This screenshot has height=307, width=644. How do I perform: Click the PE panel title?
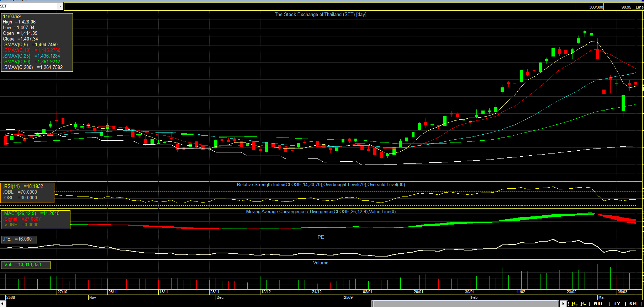(x=321, y=237)
